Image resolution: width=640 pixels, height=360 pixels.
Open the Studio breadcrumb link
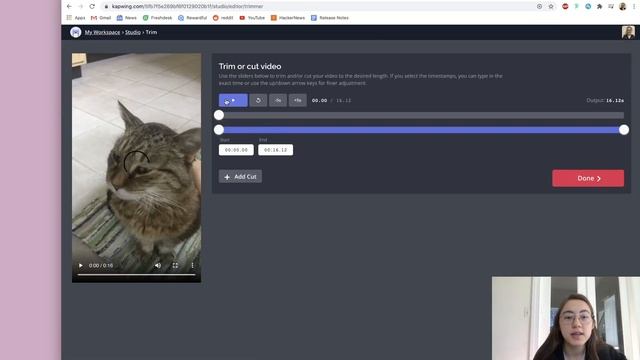pyautogui.click(x=133, y=32)
